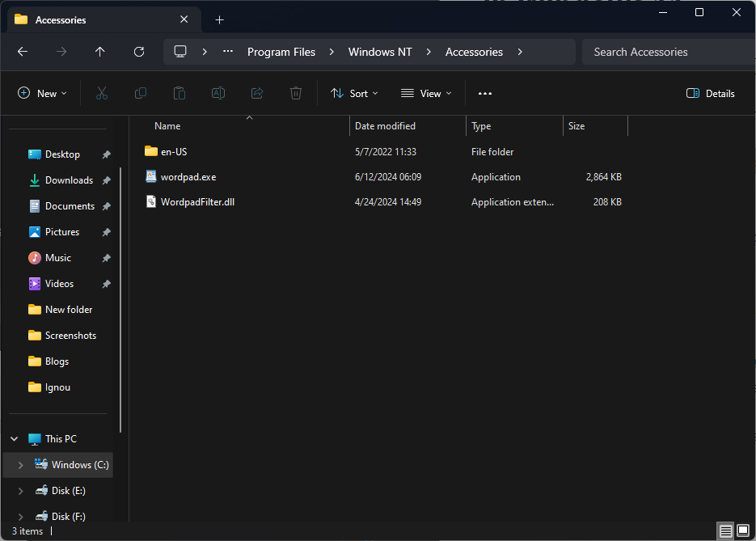The image size is (756, 541).
Task: Click the PC icon in address bar
Action: [x=180, y=52]
